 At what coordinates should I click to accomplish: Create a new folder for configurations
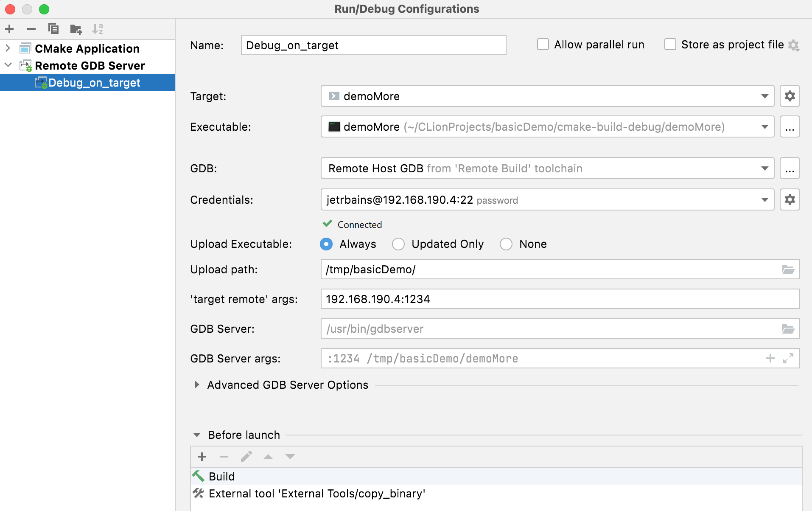tap(76, 29)
